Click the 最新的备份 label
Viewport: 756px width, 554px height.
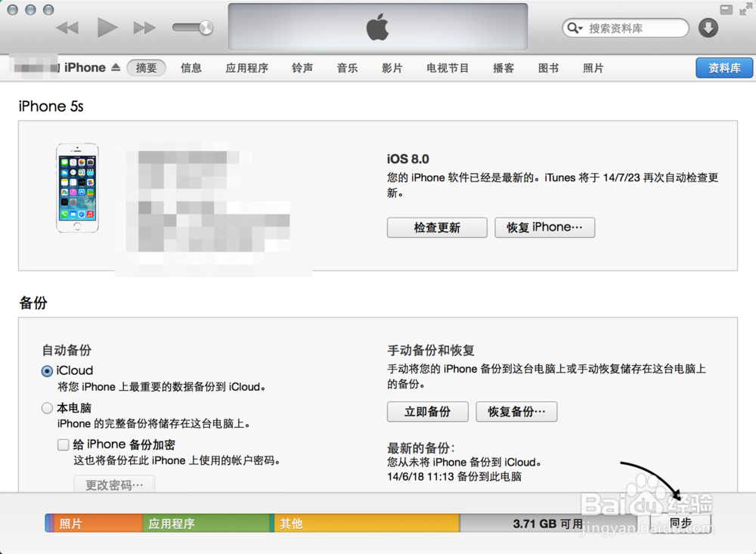click(x=421, y=448)
